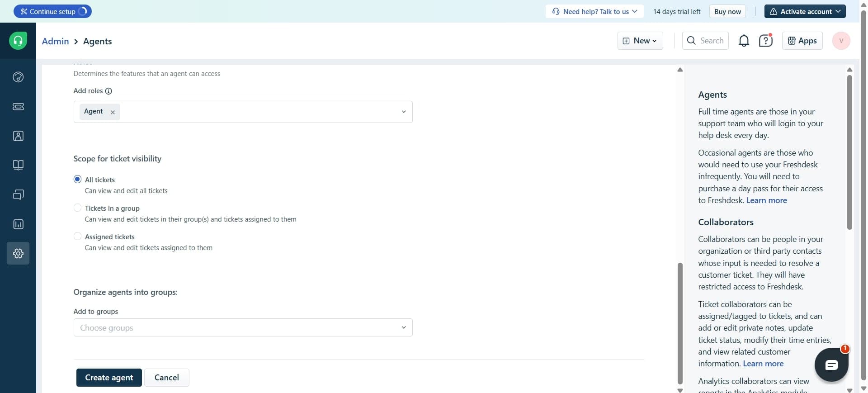Open the Solutions book icon
Image resolution: width=868 pixels, height=393 pixels.
click(x=18, y=165)
